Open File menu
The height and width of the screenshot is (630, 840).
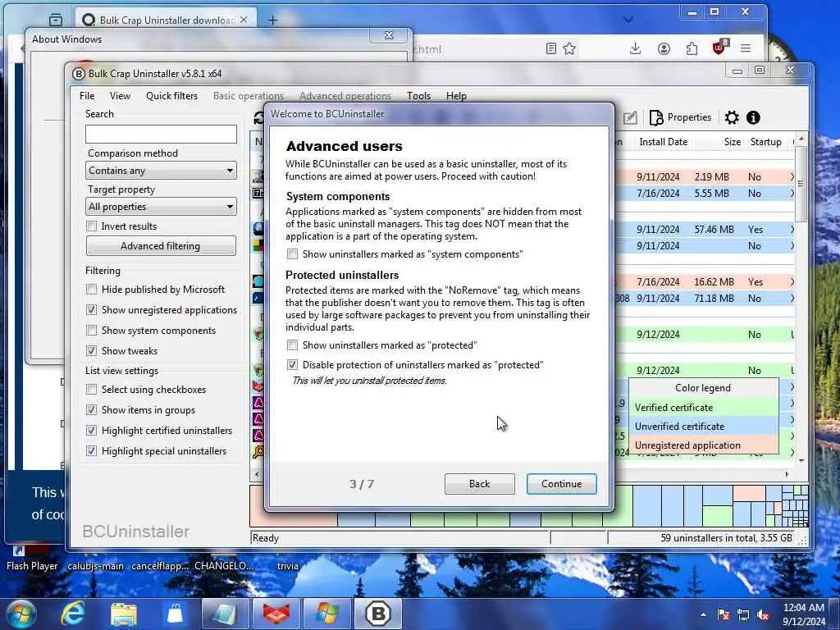pos(87,96)
